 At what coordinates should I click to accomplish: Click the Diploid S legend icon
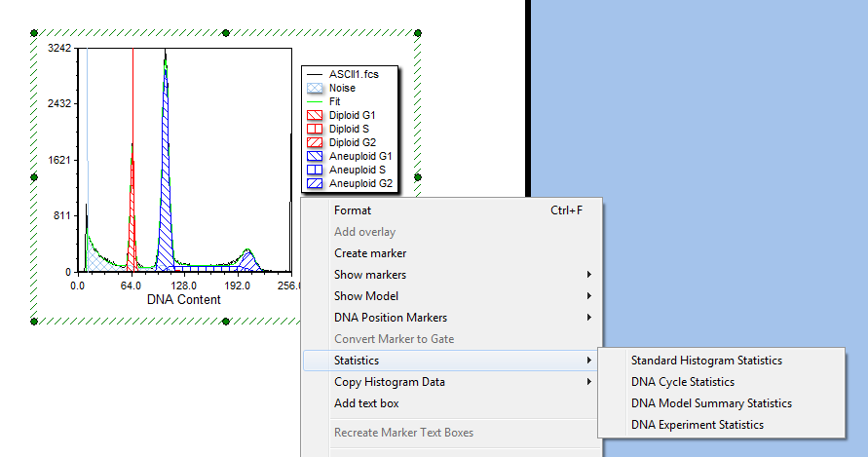click(315, 129)
